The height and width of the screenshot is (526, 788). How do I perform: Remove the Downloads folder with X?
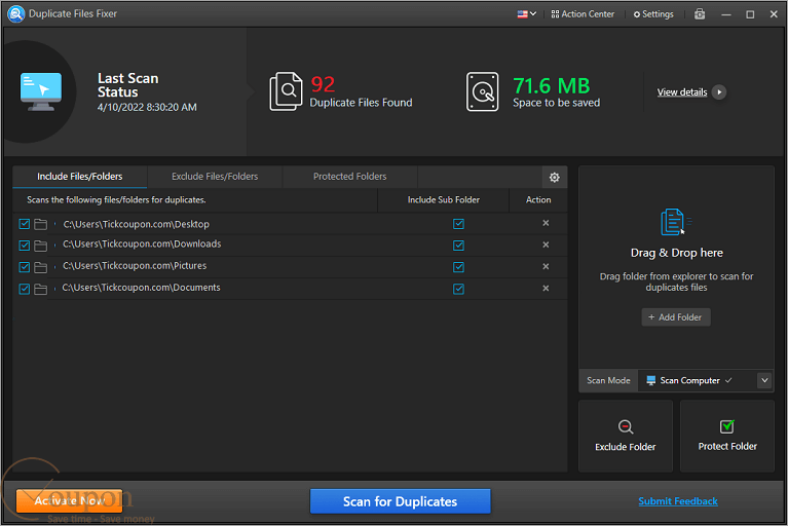pyautogui.click(x=546, y=245)
